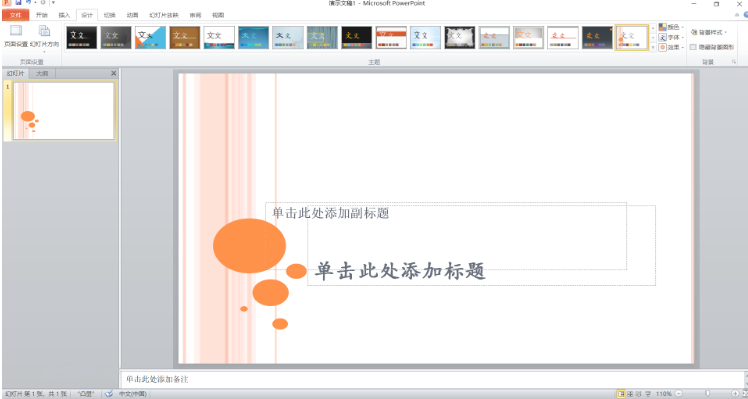Switch to Reading view icon in status bar
748x399 pixels.
(x=639, y=394)
